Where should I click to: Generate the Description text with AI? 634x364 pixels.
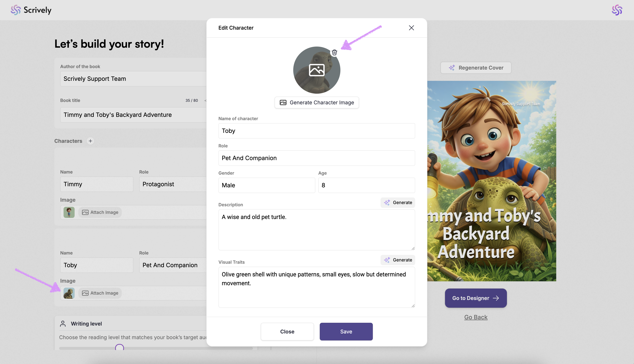tap(397, 202)
